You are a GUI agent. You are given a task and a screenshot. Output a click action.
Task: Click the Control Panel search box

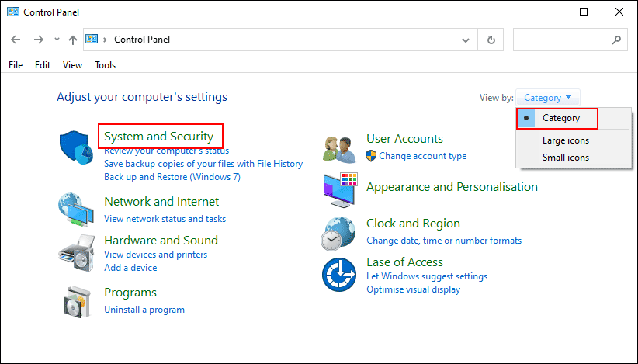pyautogui.click(x=570, y=40)
